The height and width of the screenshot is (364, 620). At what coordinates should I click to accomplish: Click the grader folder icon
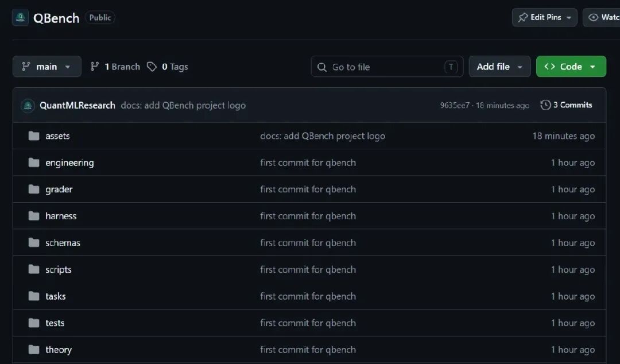coord(34,189)
